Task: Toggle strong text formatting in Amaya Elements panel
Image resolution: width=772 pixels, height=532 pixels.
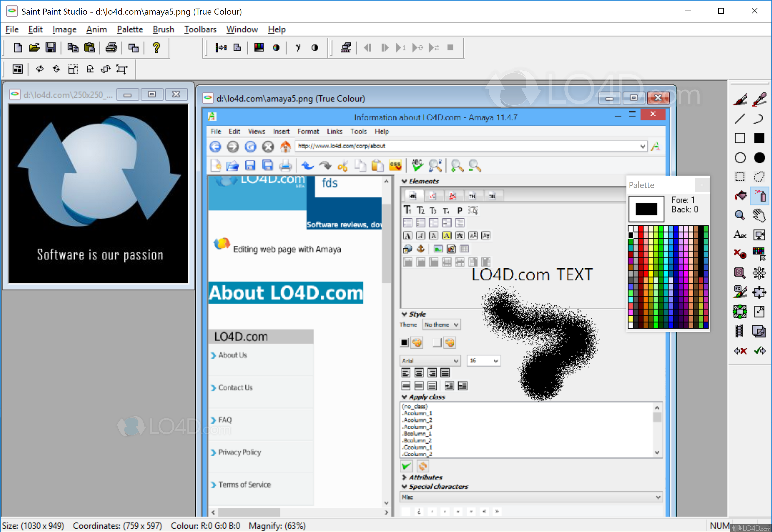Action: (x=407, y=235)
